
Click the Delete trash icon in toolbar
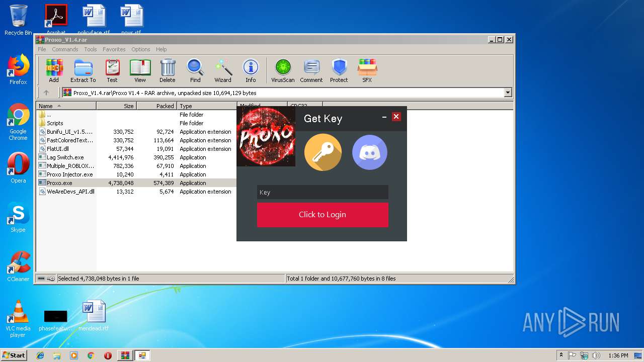(x=168, y=70)
